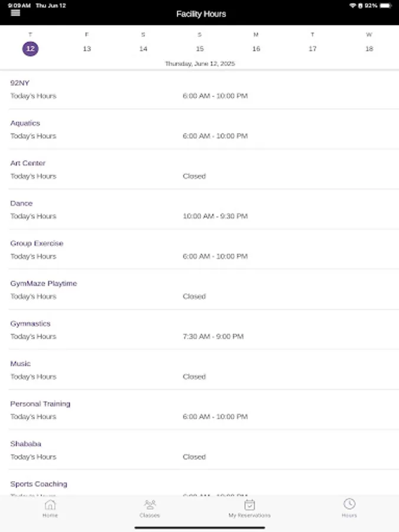Tap the Group Exercise hours row
399x532 pixels.
(x=199, y=249)
